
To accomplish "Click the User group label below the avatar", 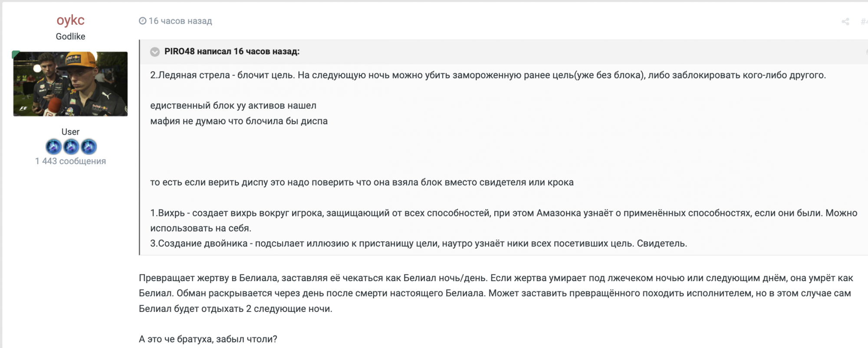I will (71, 132).
